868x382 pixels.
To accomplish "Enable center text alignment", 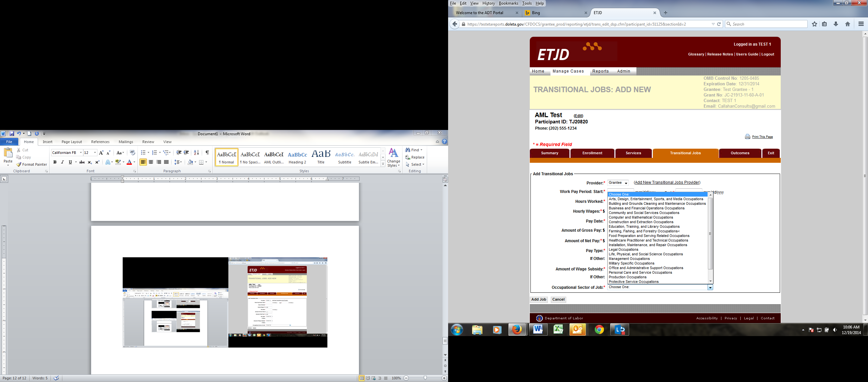I will click(151, 162).
